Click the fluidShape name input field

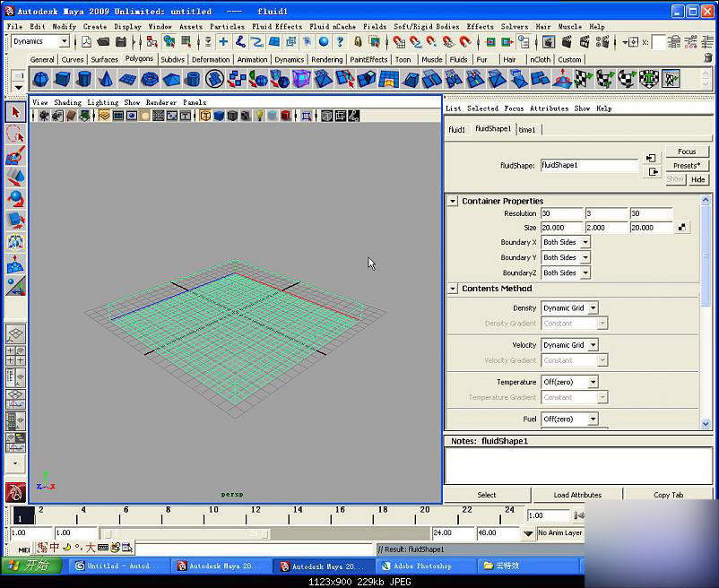click(588, 166)
